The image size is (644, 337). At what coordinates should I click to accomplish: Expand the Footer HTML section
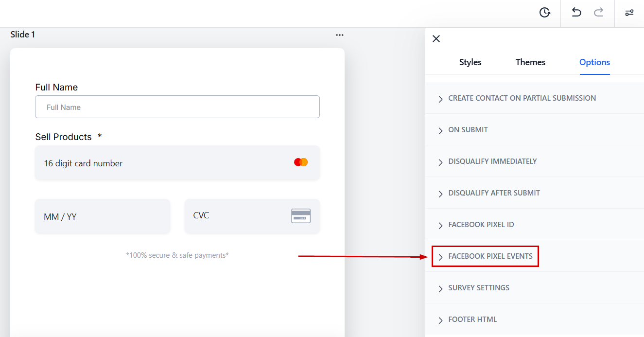pyautogui.click(x=535, y=319)
